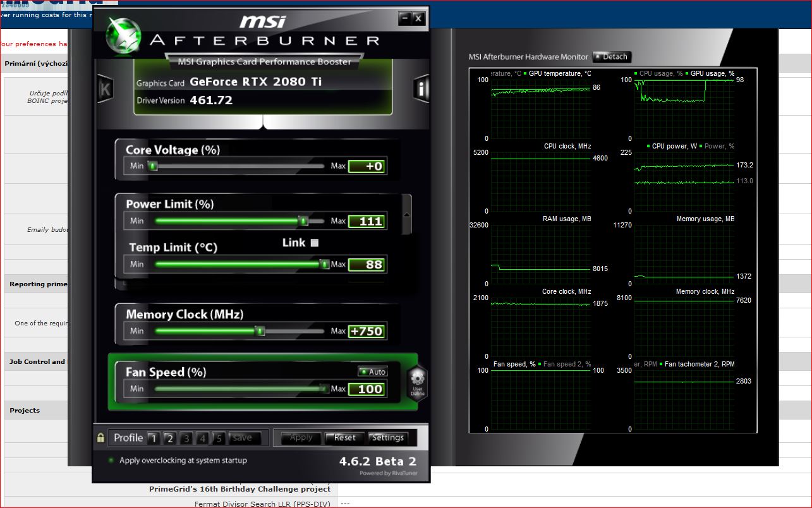Minimize the MSI Afterburner window
The width and height of the screenshot is (812, 508).
point(404,18)
